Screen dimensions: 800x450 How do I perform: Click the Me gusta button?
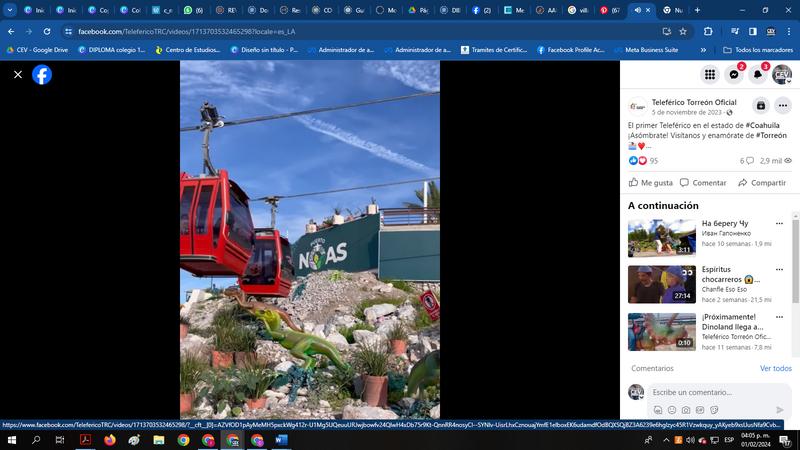(651, 183)
